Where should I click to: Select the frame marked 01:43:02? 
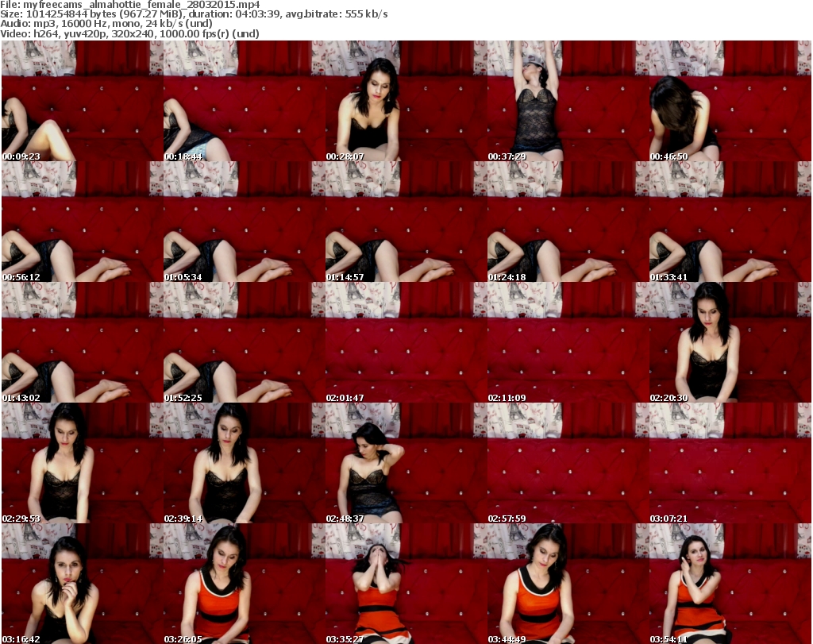83,343
